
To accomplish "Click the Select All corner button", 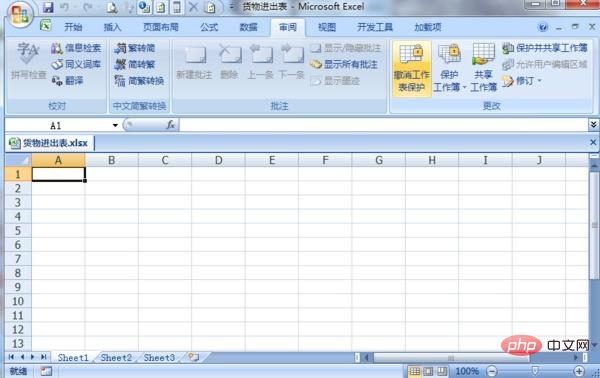I will 18,160.
